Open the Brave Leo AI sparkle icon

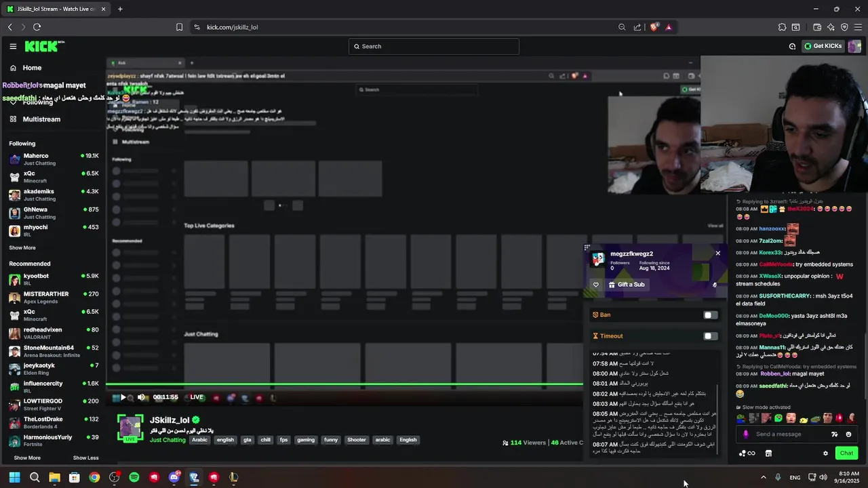(831, 27)
